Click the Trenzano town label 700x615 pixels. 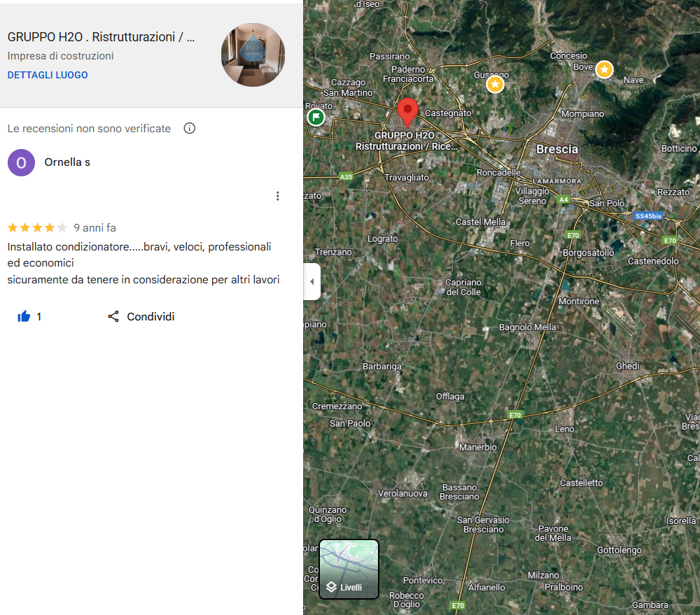333,252
